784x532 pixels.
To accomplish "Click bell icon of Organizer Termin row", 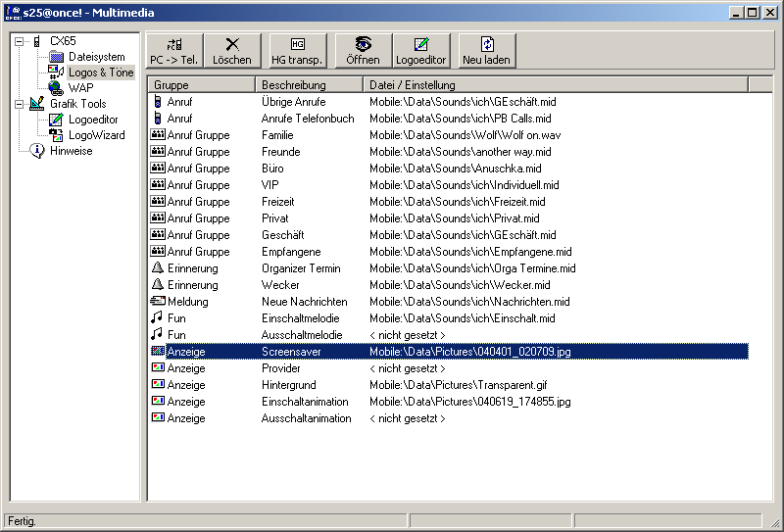I will coord(158,267).
